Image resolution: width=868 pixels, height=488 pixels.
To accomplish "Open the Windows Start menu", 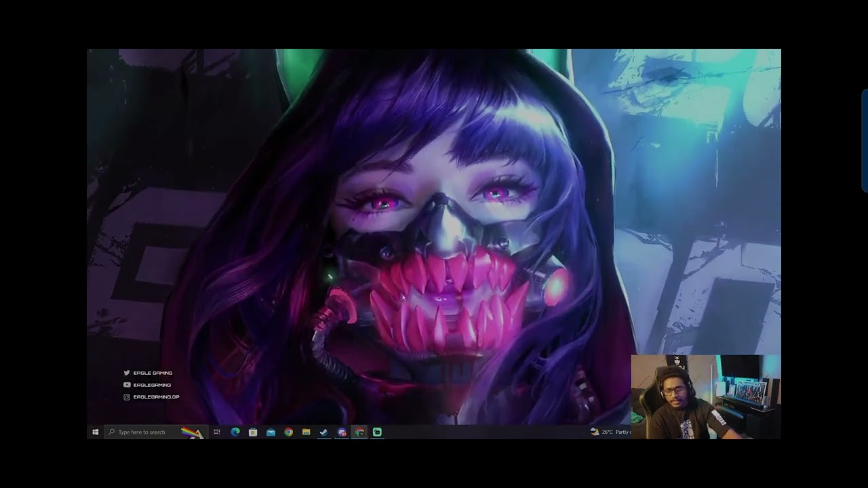I will pyautogui.click(x=95, y=432).
